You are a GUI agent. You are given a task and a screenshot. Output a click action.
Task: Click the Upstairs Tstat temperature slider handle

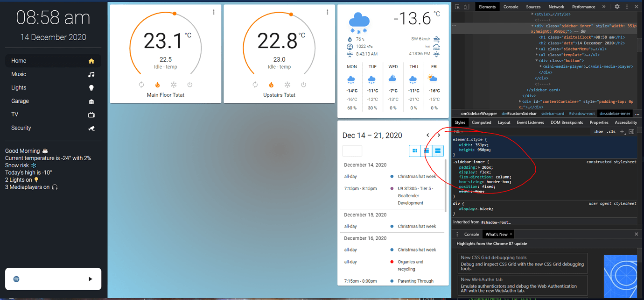(x=291, y=14)
